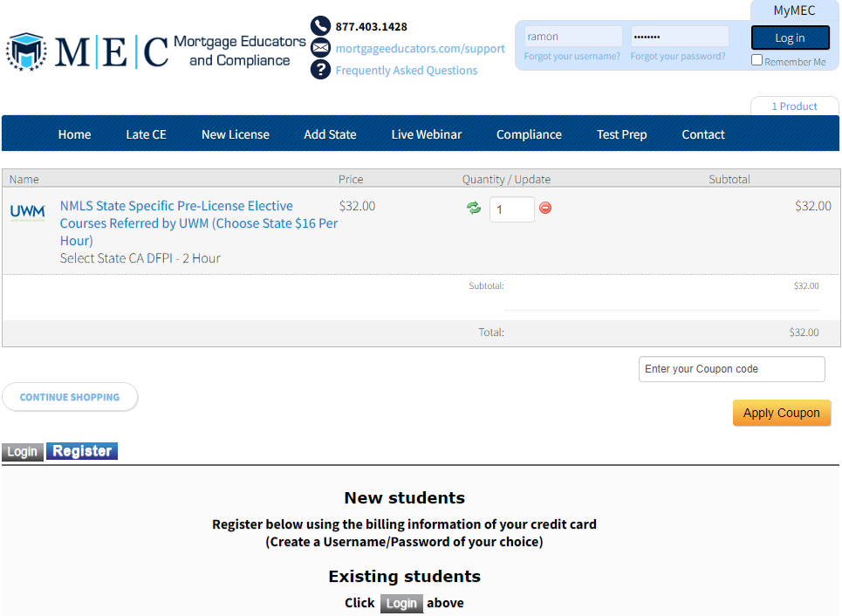Open the Contact menu item
Image resolution: width=842 pixels, height=616 pixels.
click(703, 134)
